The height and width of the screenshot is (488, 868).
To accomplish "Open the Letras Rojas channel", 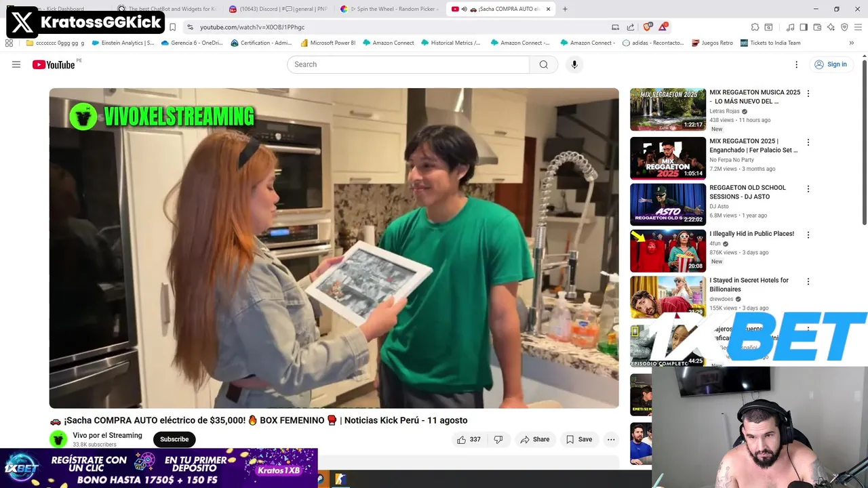I will (724, 111).
